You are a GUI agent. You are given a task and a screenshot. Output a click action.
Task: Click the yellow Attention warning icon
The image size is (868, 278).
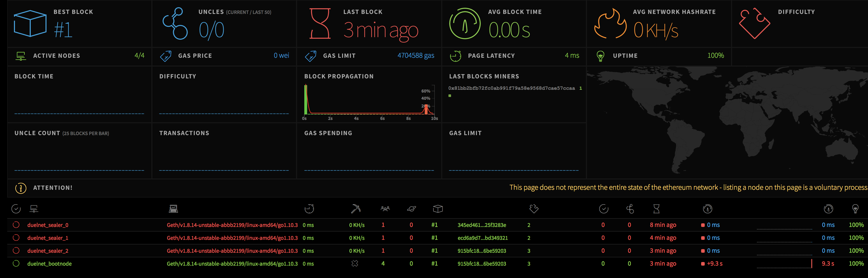click(21, 188)
